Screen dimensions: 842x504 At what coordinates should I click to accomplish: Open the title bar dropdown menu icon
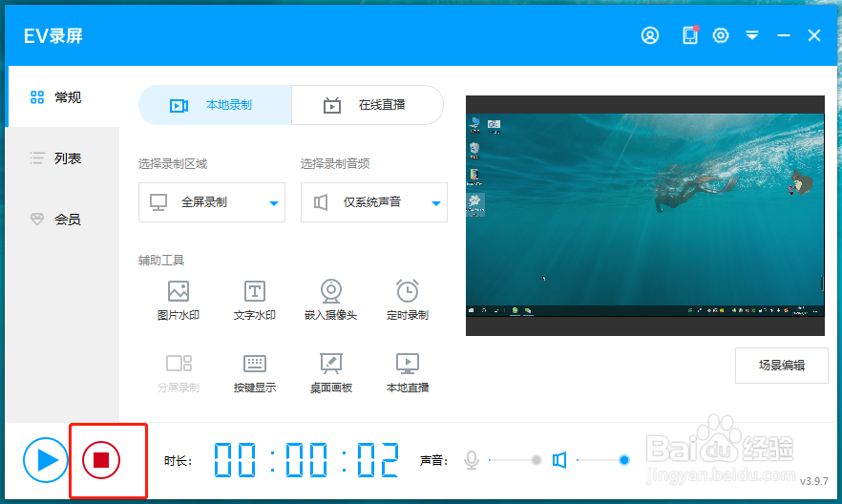(752, 35)
